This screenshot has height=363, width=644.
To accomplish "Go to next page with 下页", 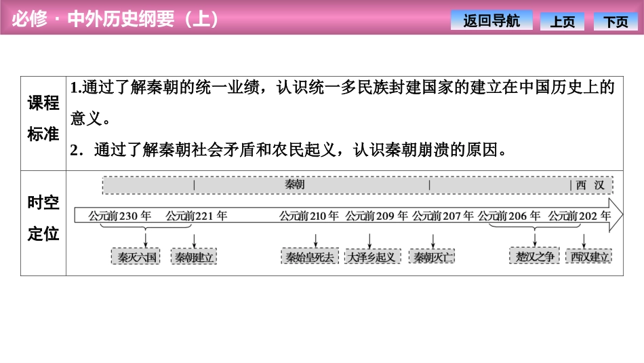I will [x=616, y=22].
